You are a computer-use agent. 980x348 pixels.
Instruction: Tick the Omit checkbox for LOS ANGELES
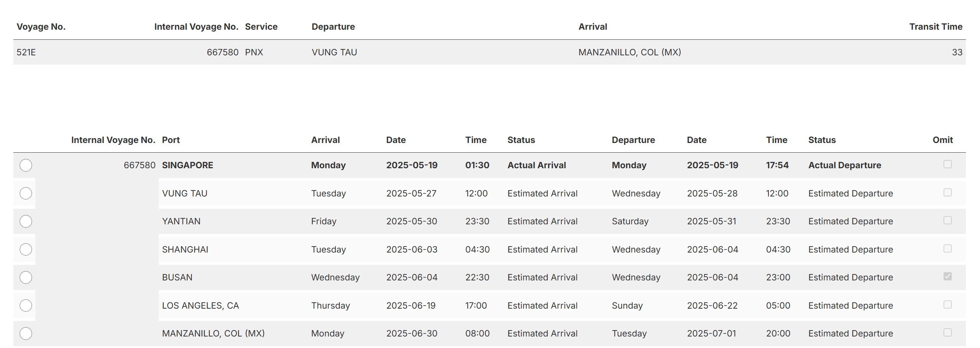click(947, 304)
